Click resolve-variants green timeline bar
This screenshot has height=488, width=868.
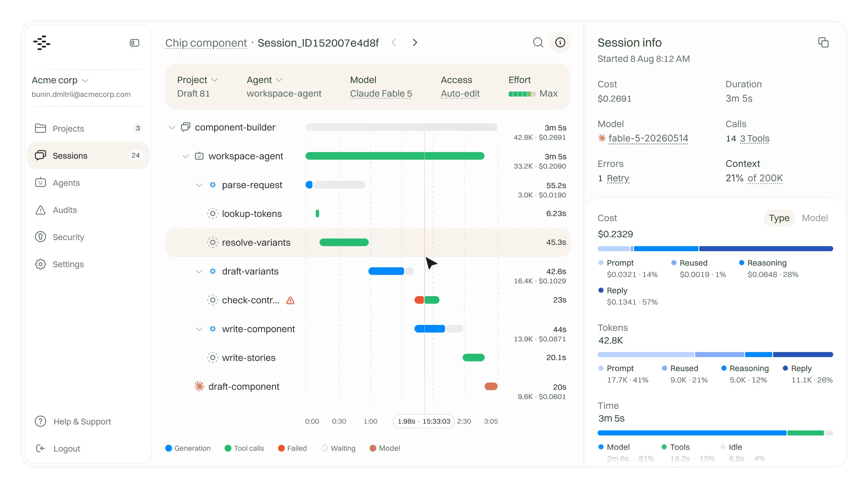pyautogui.click(x=344, y=242)
